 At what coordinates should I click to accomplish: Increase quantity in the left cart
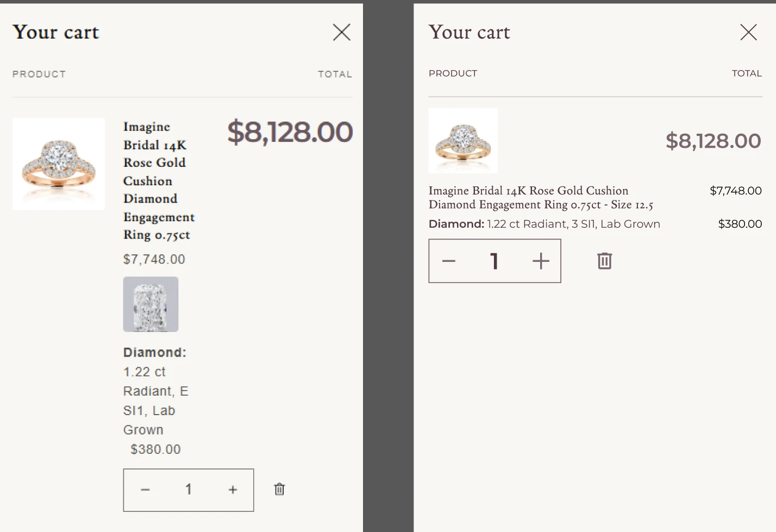tap(233, 490)
